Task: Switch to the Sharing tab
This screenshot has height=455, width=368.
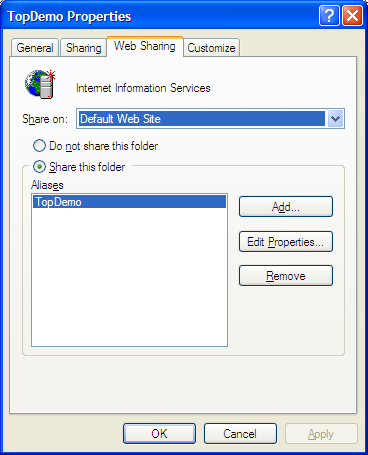Action: 83,48
